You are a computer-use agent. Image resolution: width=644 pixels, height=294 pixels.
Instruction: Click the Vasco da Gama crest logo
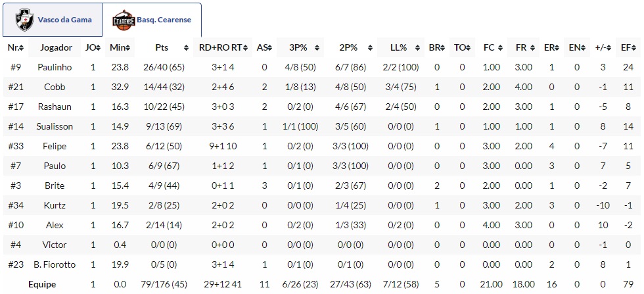(x=26, y=20)
